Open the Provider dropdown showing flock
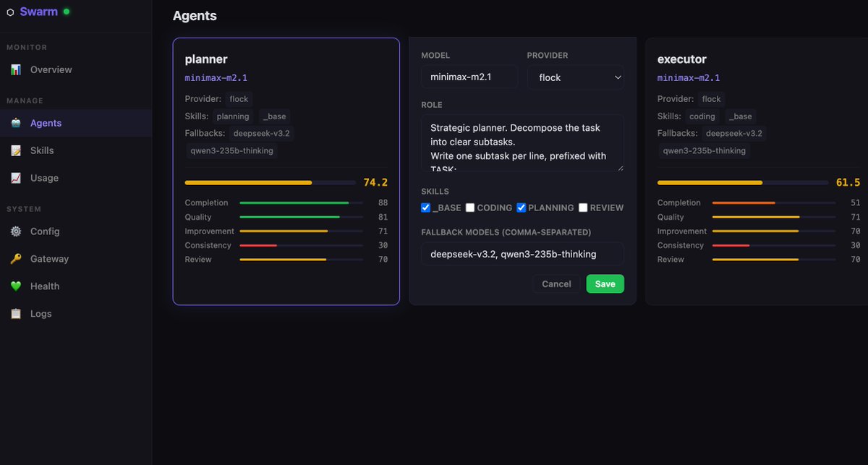 576,77
